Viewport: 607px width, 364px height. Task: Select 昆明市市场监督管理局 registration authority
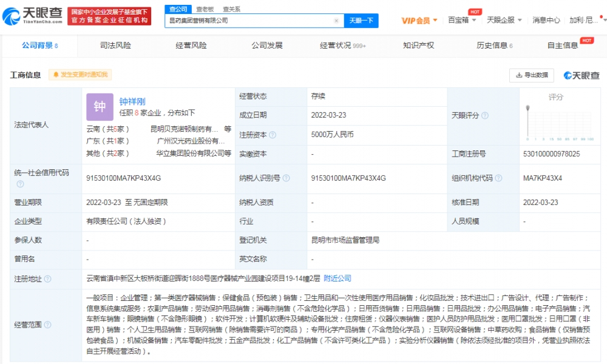tap(345, 240)
